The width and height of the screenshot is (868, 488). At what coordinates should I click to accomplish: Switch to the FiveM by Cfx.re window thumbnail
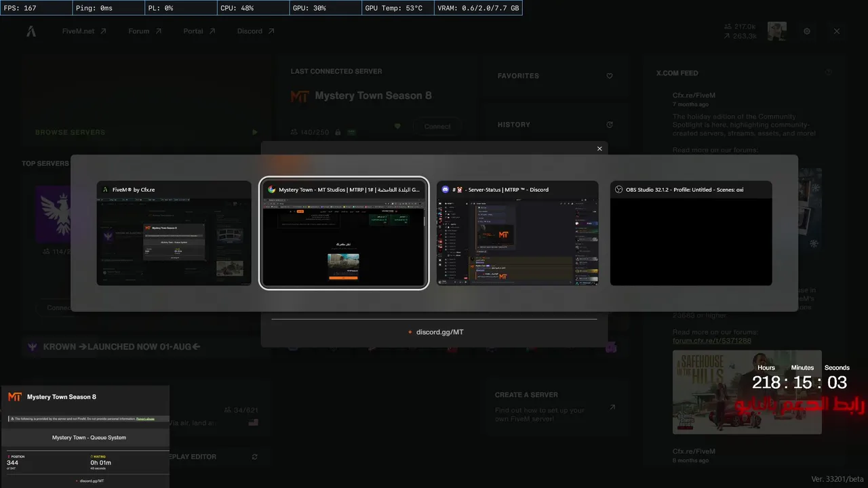pos(174,232)
